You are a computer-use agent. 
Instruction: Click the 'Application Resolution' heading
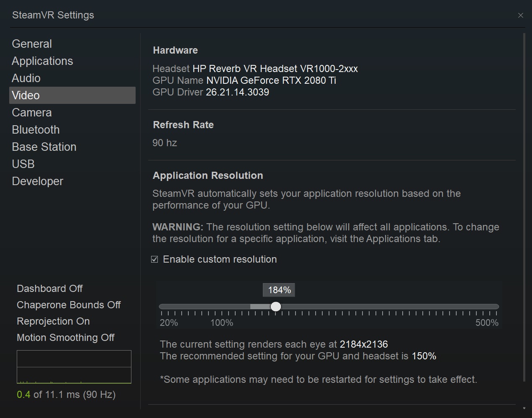click(208, 175)
